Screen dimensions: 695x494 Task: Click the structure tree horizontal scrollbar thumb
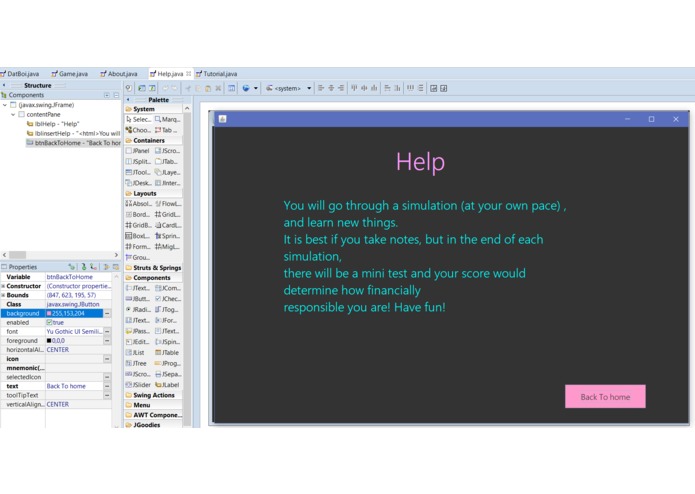click(18, 255)
